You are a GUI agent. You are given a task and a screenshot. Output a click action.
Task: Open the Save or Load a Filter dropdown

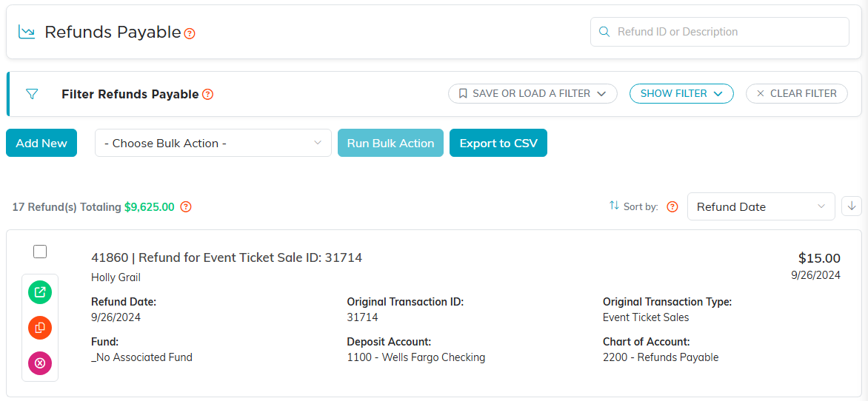533,93
